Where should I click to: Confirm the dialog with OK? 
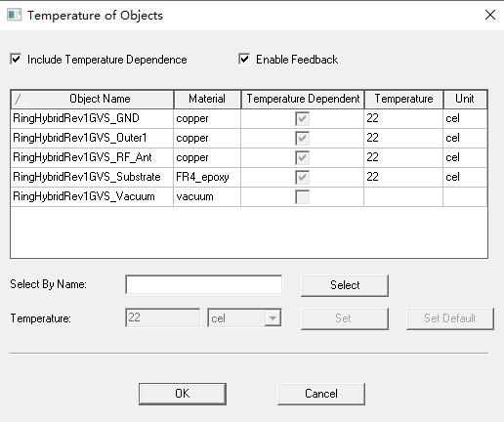(183, 394)
